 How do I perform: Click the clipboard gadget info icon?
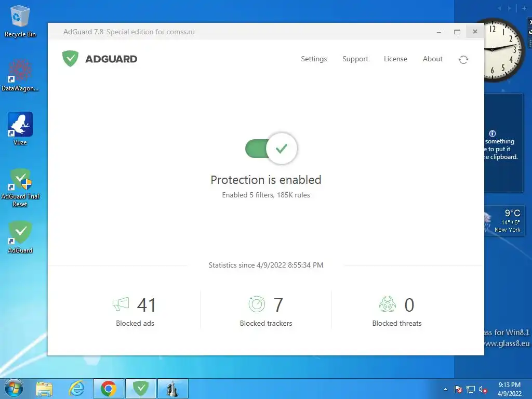pyautogui.click(x=493, y=134)
